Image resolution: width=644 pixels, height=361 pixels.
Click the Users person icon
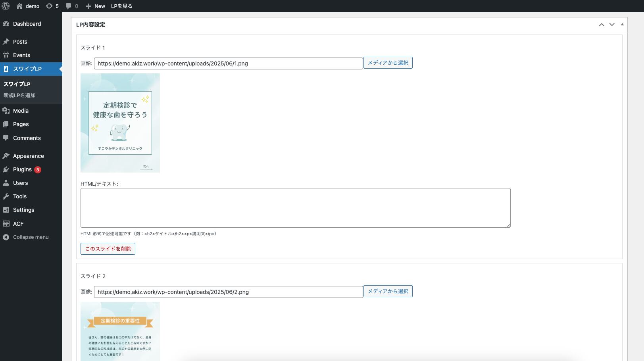pos(6,183)
